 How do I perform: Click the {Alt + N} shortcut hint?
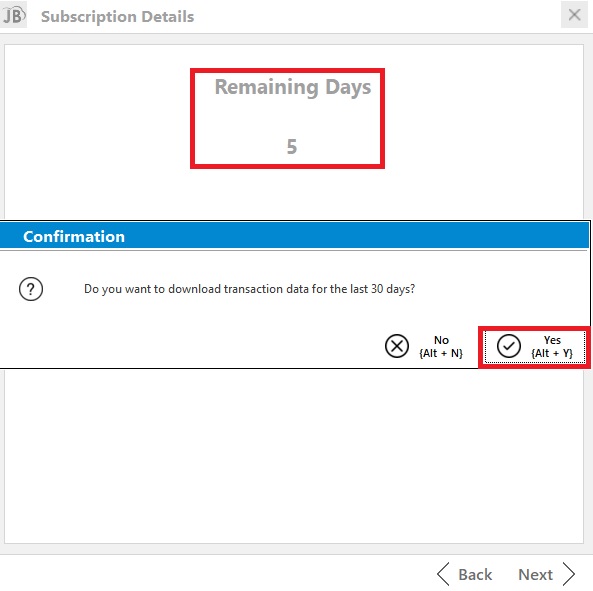(441, 353)
